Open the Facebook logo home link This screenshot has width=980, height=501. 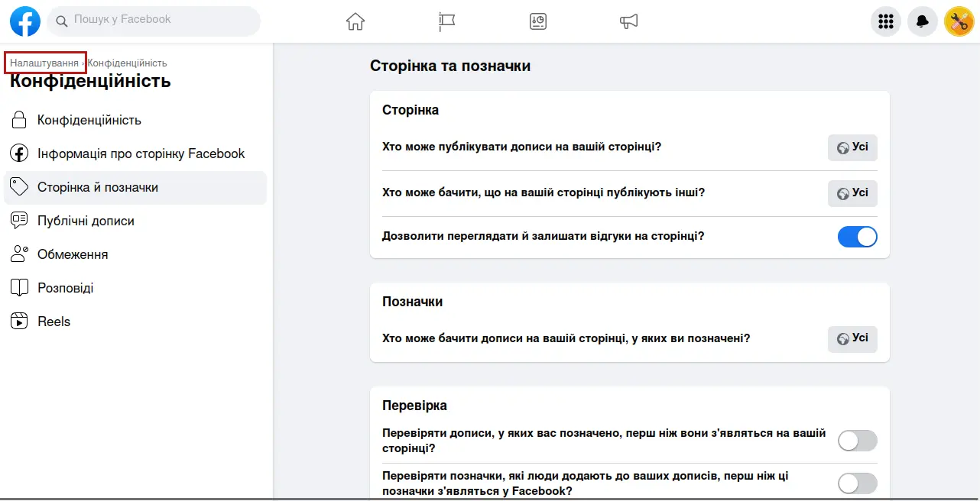25,21
